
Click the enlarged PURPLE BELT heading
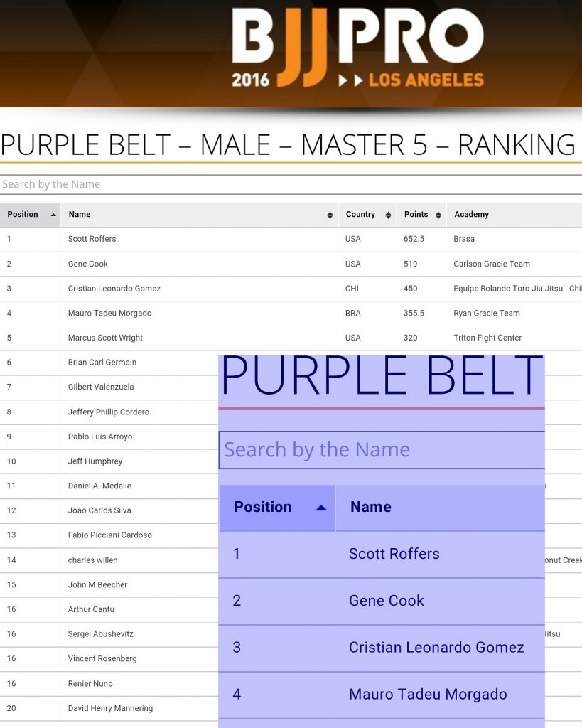(382, 375)
